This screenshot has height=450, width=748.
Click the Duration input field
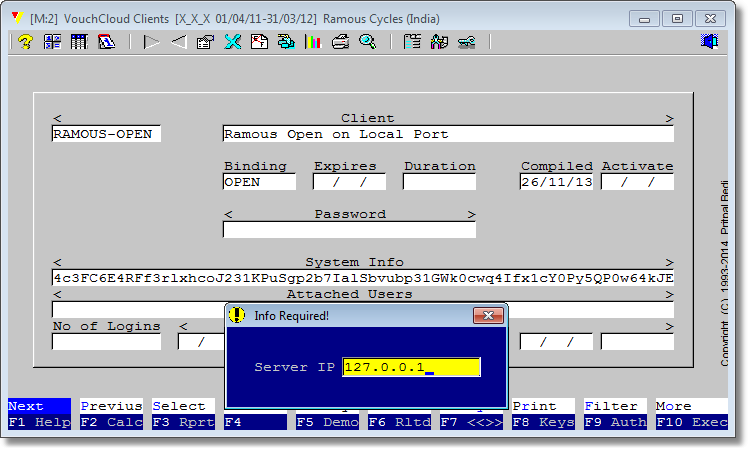coord(439,182)
